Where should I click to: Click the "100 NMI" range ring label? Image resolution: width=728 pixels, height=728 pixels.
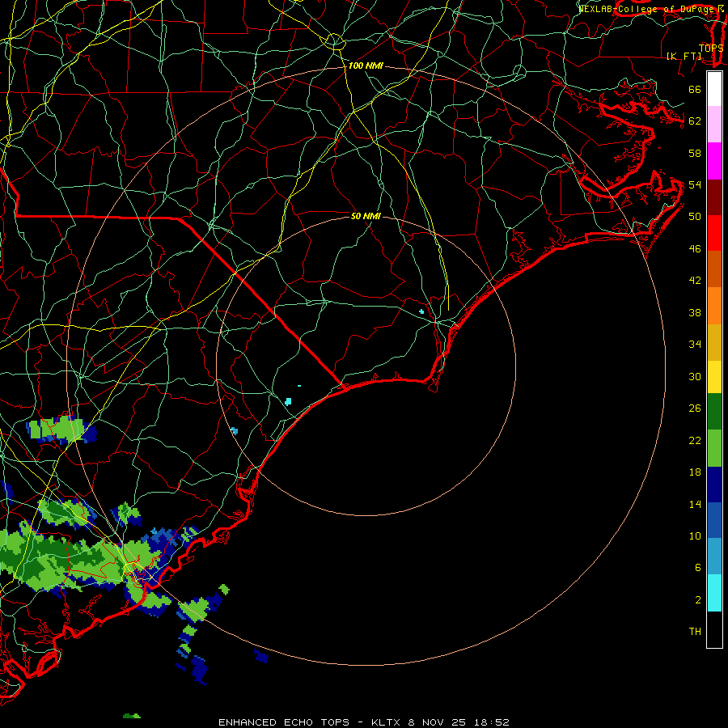click(x=366, y=66)
